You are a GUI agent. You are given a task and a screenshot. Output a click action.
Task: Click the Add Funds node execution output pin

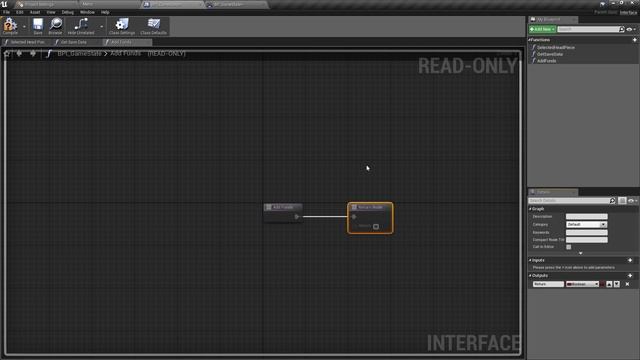[x=297, y=217]
